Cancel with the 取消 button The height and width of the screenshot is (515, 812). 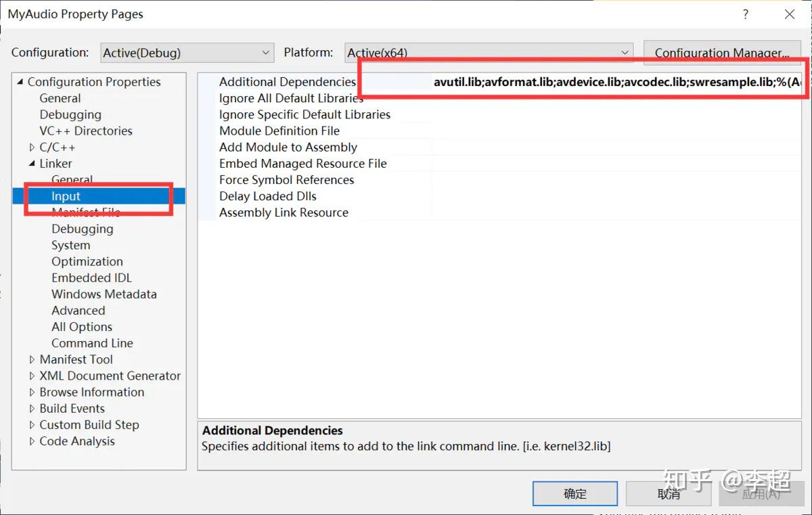tap(669, 493)
